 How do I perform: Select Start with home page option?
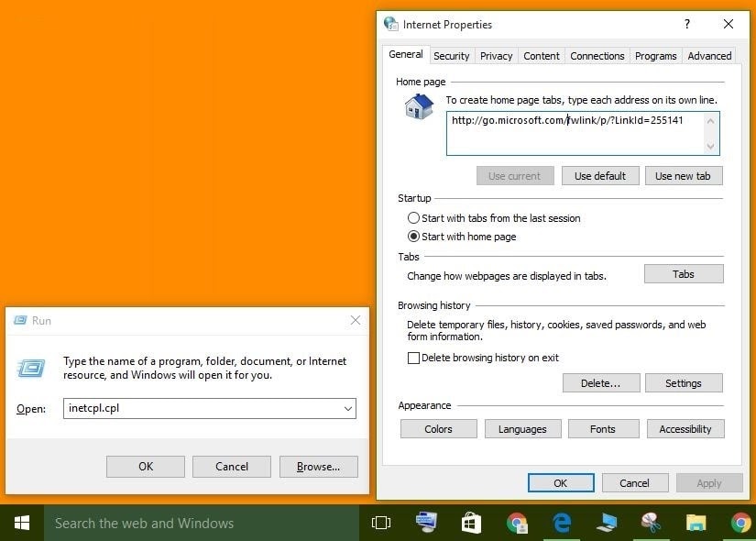click(414, 237)
